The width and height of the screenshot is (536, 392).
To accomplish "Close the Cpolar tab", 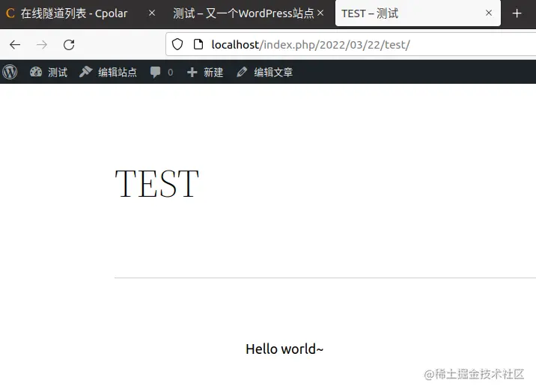I will coord(152,13).
